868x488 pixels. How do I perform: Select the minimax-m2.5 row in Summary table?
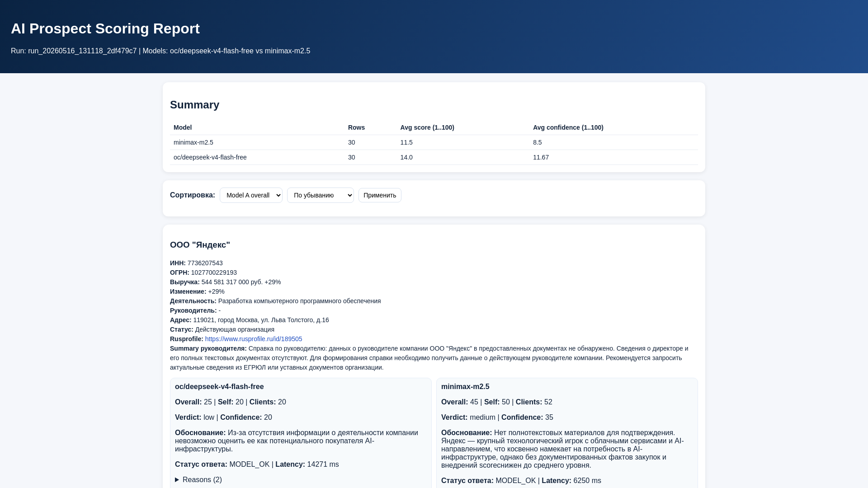click(x=434, y=142)
